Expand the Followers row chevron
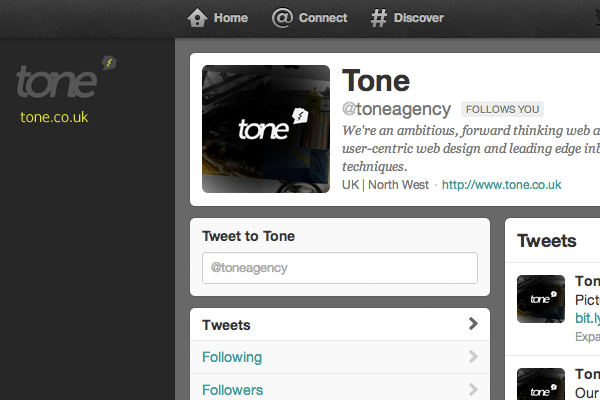The height and width of the screenshot is (400, 600). coord(473,390)
